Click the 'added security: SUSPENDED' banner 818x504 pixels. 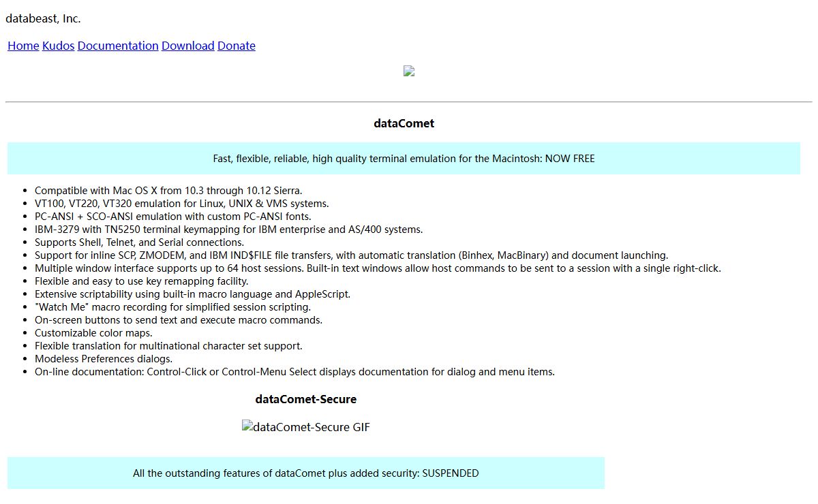(x=306, y=473)
